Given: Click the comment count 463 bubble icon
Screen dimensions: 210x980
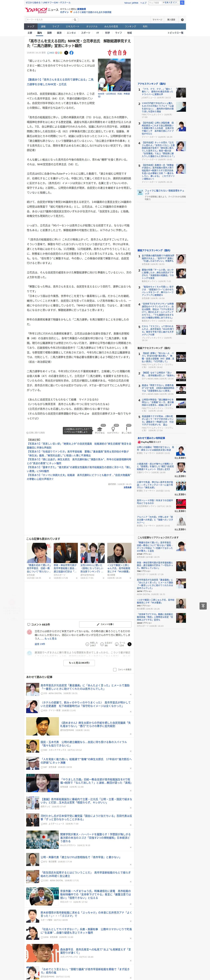Looking at the screenshot, I should (51, 53).
